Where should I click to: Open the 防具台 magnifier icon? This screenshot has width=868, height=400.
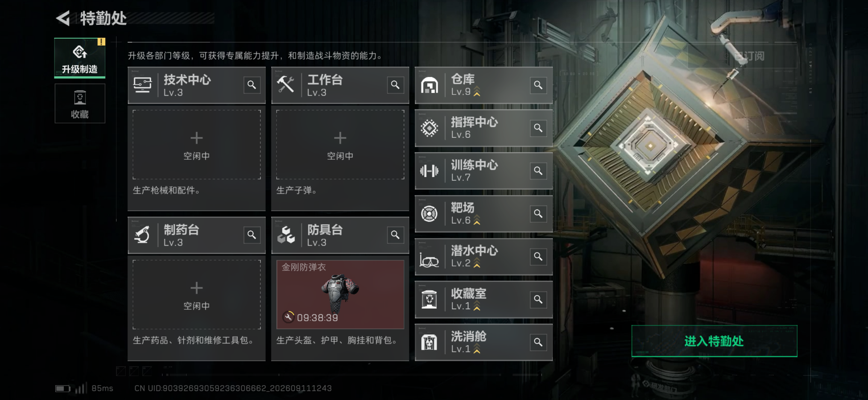395,235
